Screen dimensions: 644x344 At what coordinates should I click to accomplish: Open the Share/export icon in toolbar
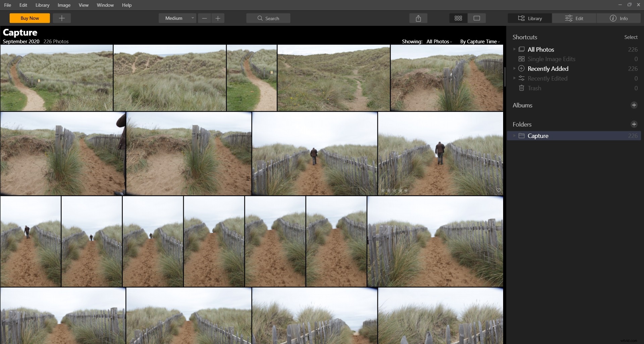419,18
